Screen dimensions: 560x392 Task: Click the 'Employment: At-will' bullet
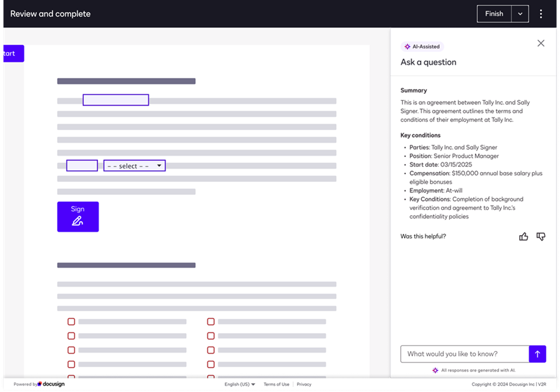(x=436, y=191)
